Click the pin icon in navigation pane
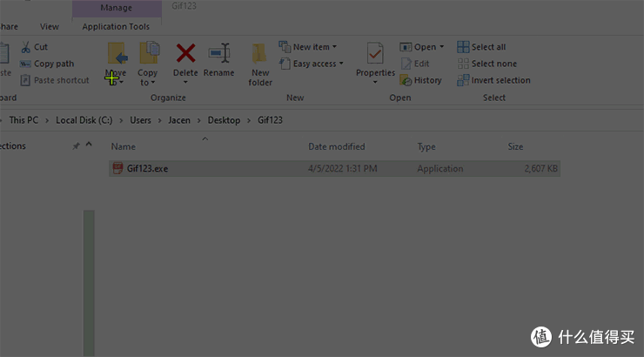This screenshot has width=644, height=357. [76, 145]
